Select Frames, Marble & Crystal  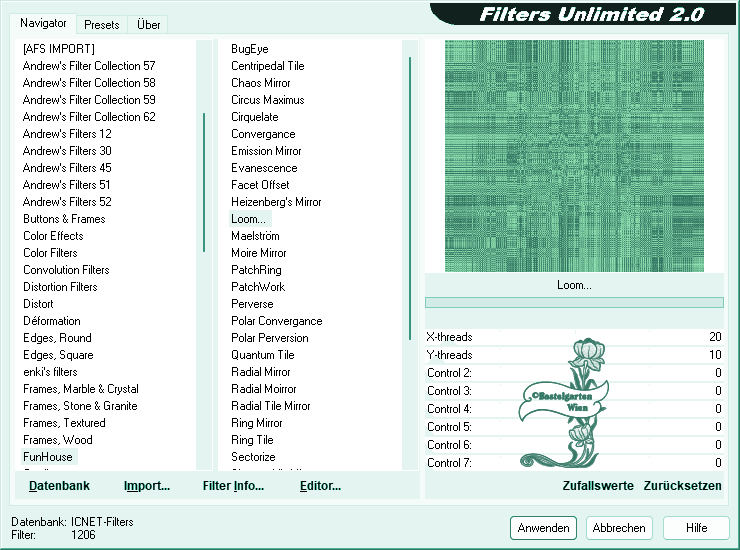[x=81, y=389]
